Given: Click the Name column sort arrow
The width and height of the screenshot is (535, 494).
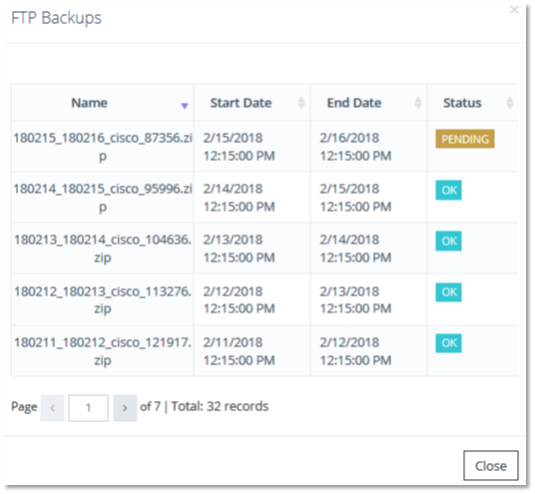Looking at the screenshot, I should 185,106.
